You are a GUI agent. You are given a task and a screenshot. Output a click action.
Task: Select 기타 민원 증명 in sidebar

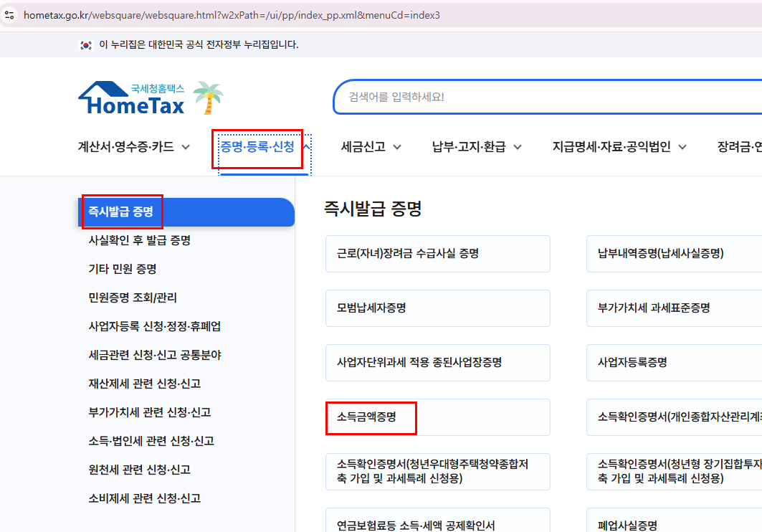click(123, 269)
